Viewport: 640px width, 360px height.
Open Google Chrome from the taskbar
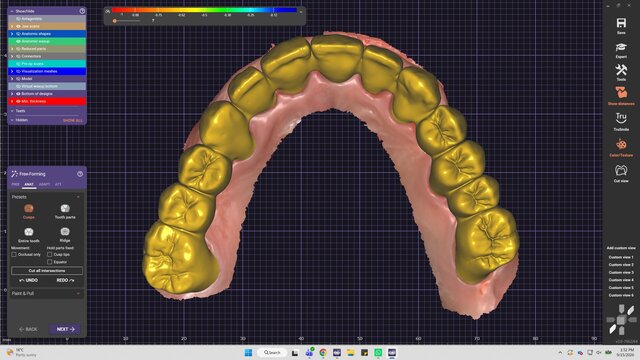click(323, 352)
